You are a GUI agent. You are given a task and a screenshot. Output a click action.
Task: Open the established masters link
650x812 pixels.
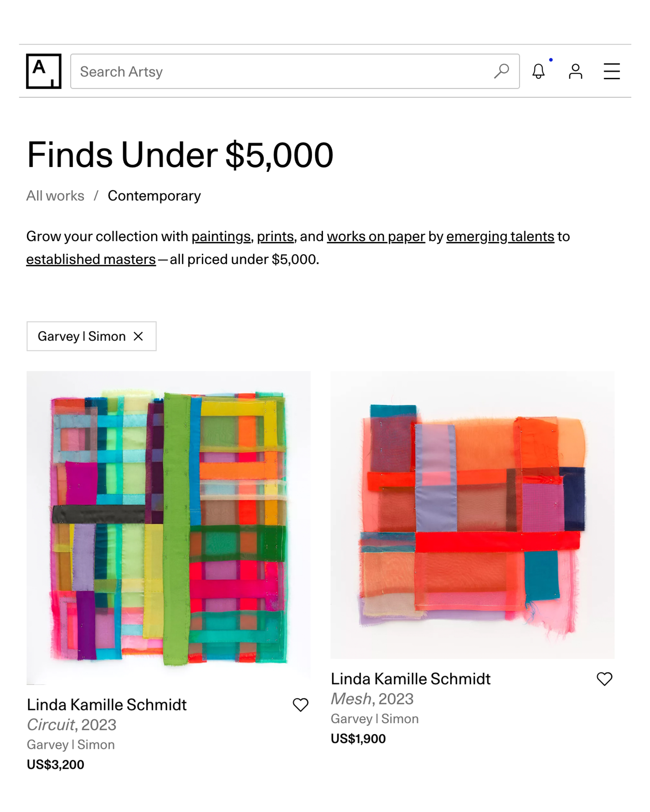point(91,260)
